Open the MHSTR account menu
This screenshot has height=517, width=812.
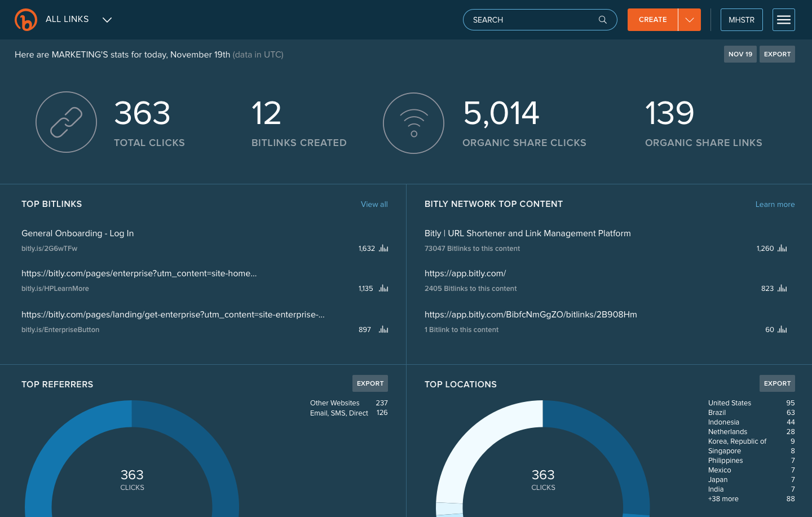[x=741, y=19]
